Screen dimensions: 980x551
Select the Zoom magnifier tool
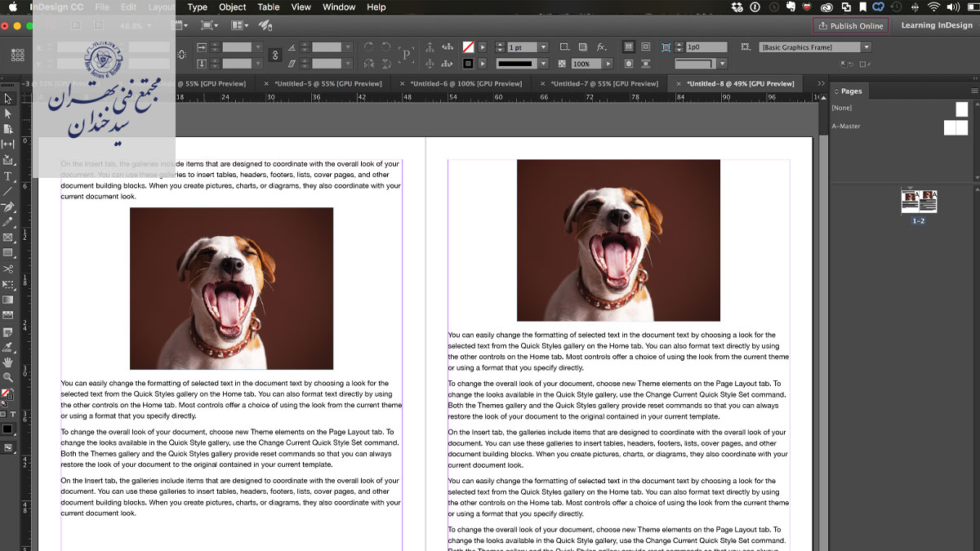[8, 378]
